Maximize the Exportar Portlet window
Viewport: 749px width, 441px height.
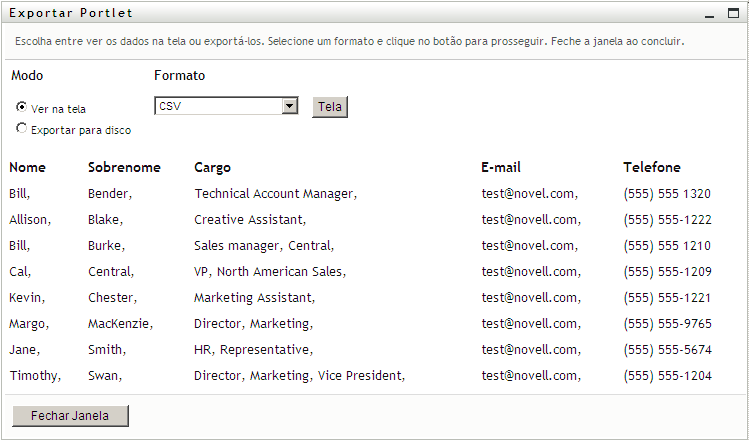[x=733, y=13]
